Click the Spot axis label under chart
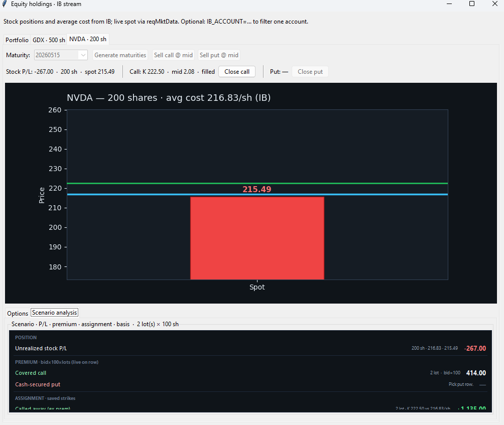This screenshot has height=425, width=504. pos(257,287)
